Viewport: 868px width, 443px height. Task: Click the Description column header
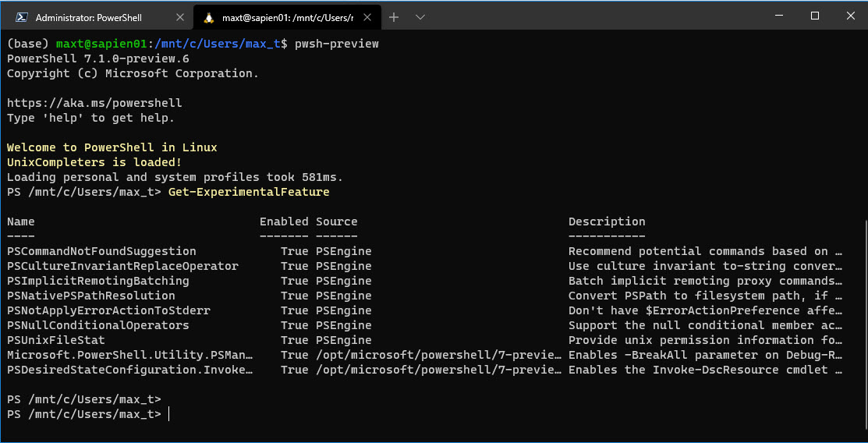pyautogui.click(x=607, y=221)
